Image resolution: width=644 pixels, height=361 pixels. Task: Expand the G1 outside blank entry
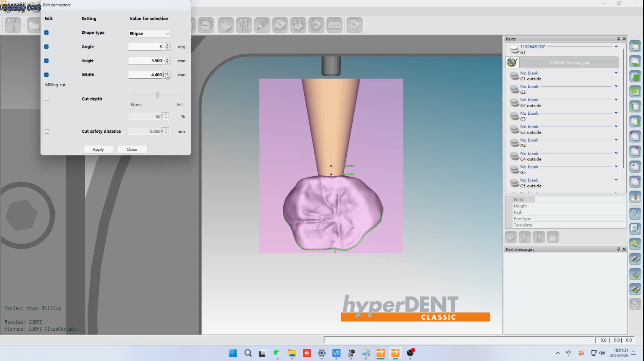tap(616, 73)
